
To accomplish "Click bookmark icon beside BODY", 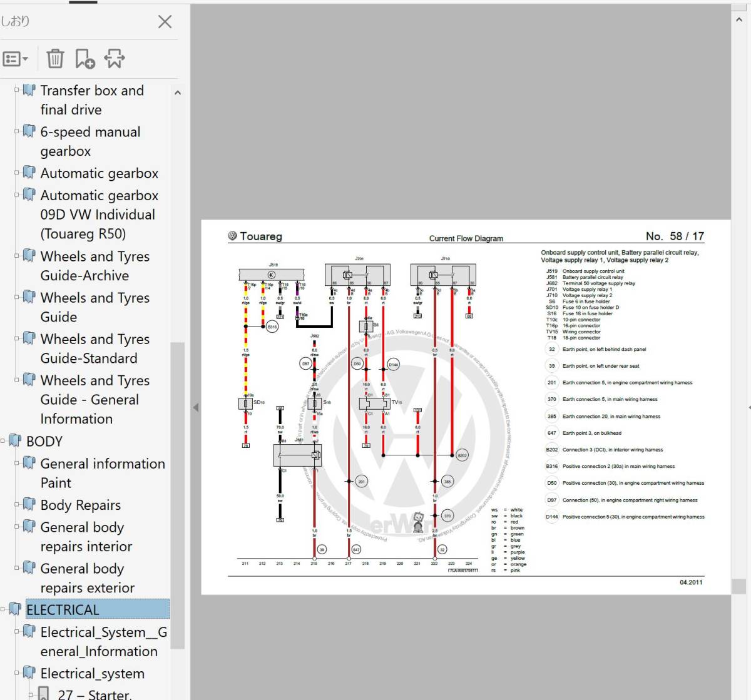I will (x=15, y=440).
